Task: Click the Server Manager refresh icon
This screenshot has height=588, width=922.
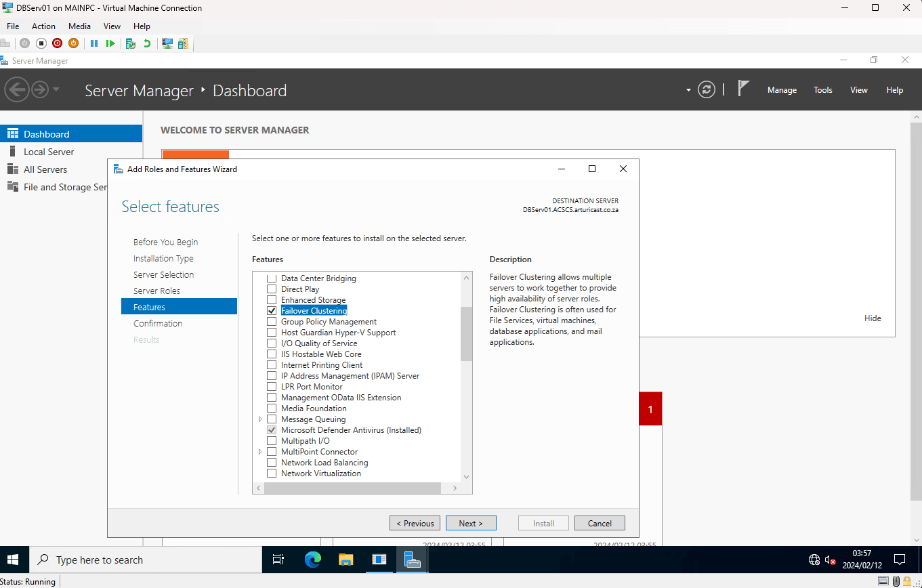Action: [x=707, y=89]
